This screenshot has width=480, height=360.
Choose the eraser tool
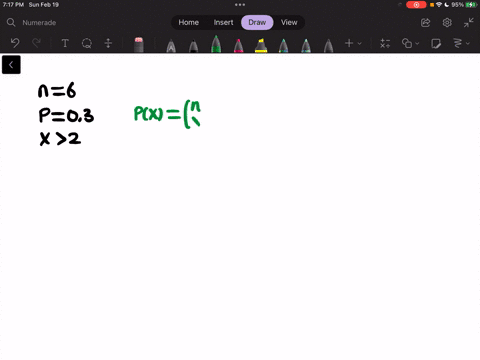[139, 45]
